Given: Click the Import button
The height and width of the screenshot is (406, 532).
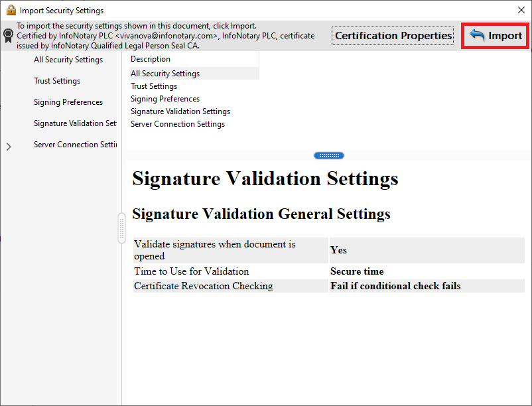Looking at the screenshot, I should click(x=495, y=36).
